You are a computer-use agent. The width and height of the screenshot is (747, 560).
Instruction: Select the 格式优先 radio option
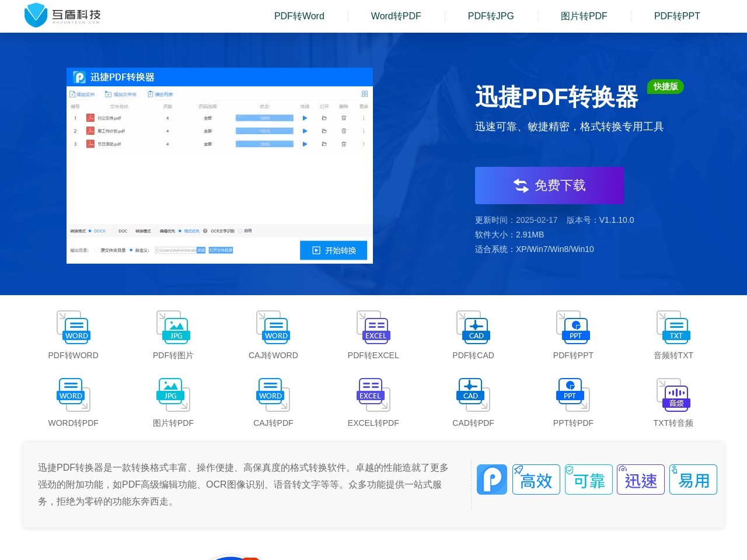[x=180, y=231]
